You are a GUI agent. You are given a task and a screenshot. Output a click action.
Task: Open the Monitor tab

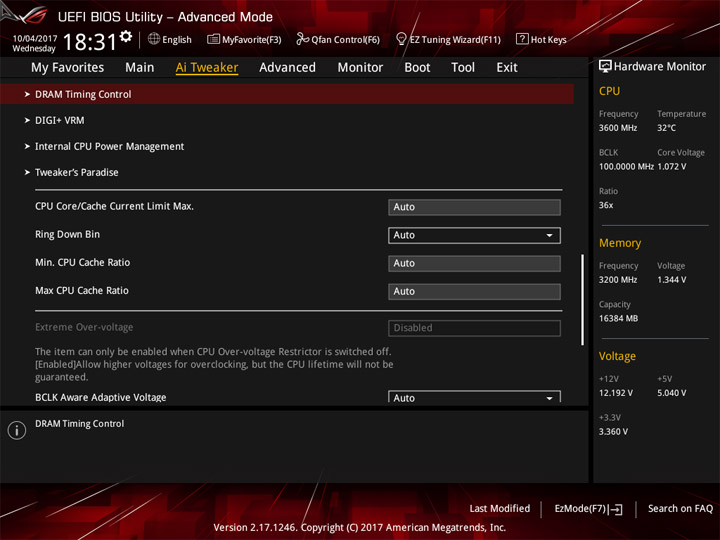360,68
